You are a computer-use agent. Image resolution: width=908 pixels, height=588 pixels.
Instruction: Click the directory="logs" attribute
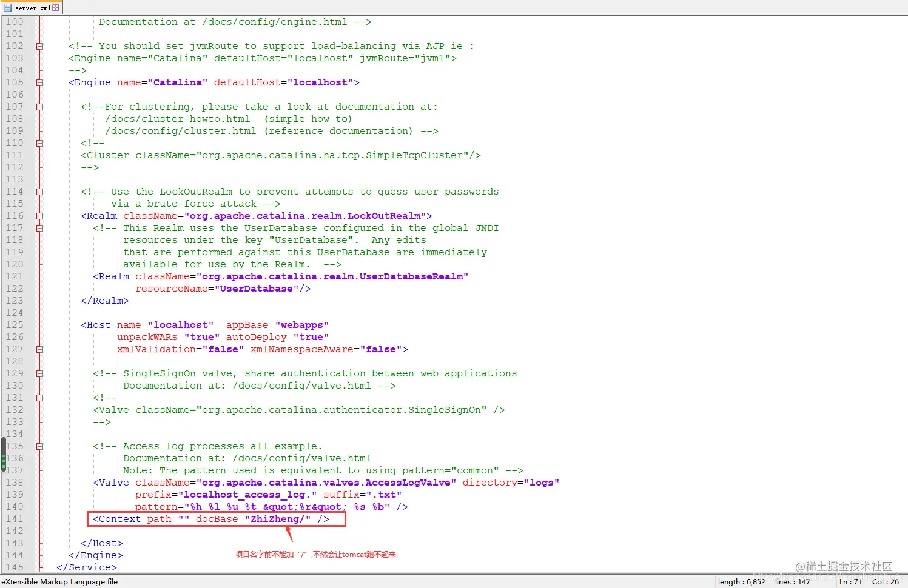[511, 483]
